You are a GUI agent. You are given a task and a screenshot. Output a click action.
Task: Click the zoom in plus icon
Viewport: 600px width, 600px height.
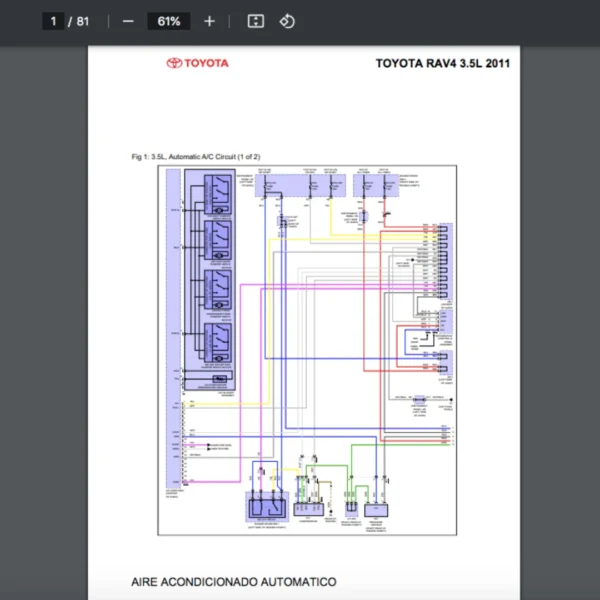pyautogui.click(x=209, y=21)
